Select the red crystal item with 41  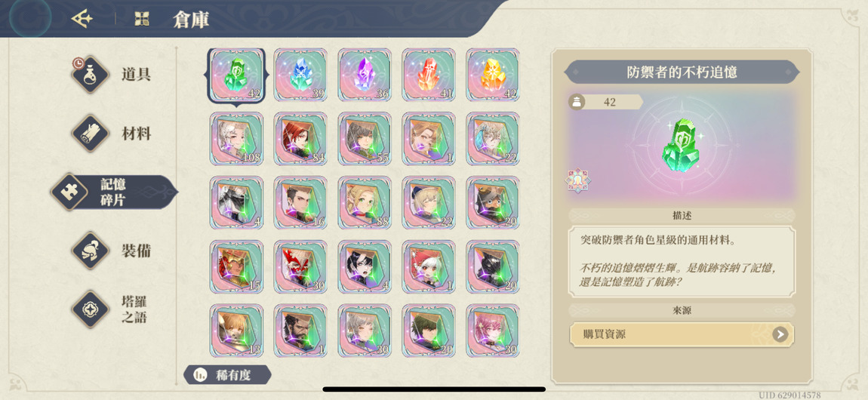pos(429,75)
